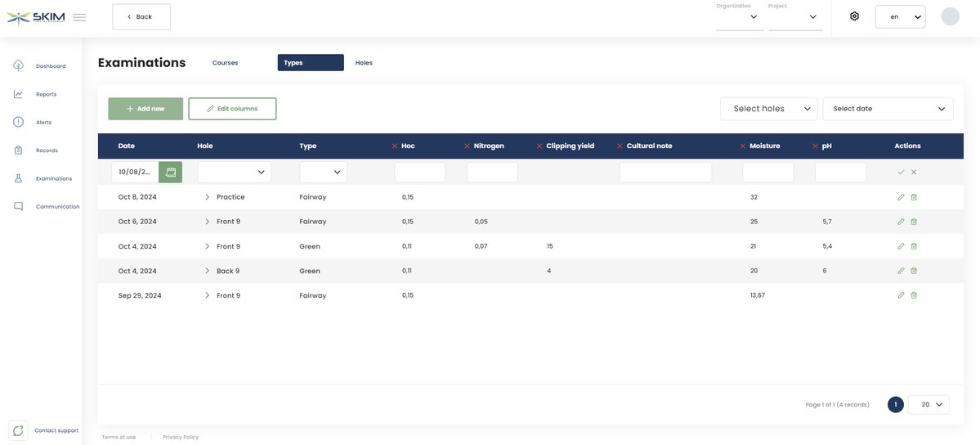Expand the Practice row chevron
The image size is (980, 445).
point(208,197)
